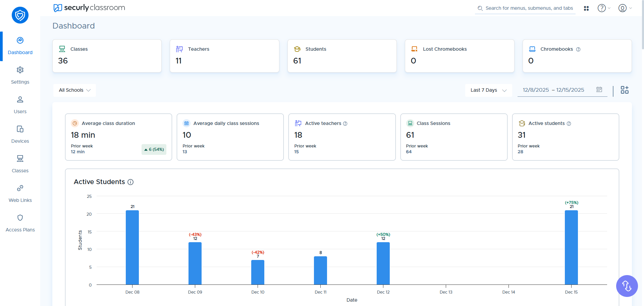Navigate to Web Links in sidebar

[x=20, y=193]
